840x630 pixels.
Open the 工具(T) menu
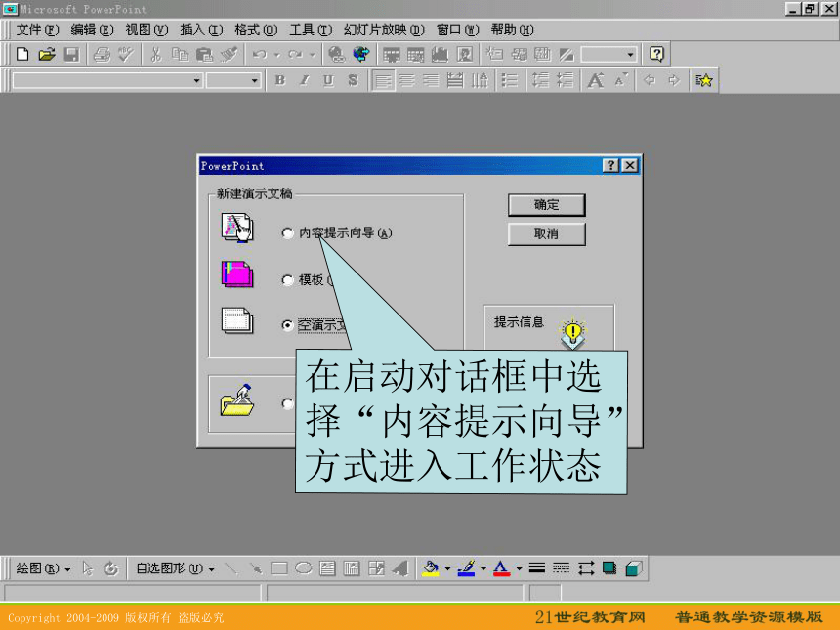311,30
